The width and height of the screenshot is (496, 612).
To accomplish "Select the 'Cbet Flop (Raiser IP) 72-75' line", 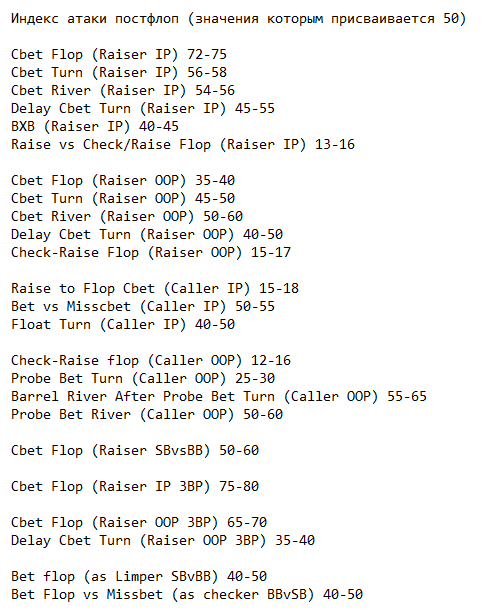I will (119, 54).
